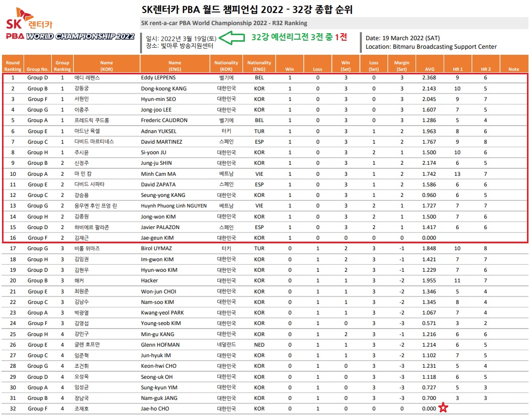
Task: Select the 'AVG' column header
Action: [x=430, y=64]
